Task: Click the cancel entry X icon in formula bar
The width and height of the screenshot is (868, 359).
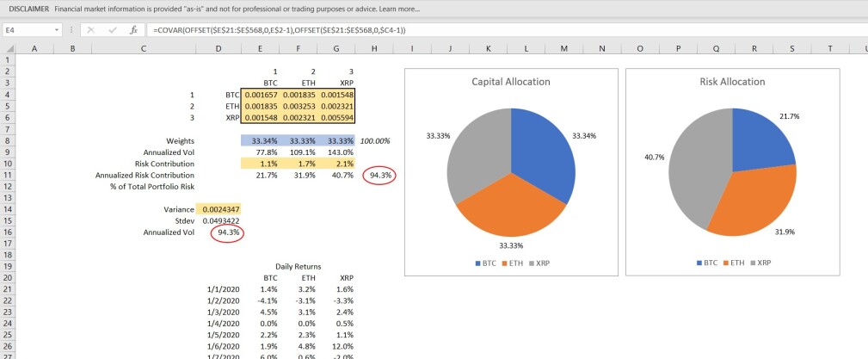Action: coord(91,30)
